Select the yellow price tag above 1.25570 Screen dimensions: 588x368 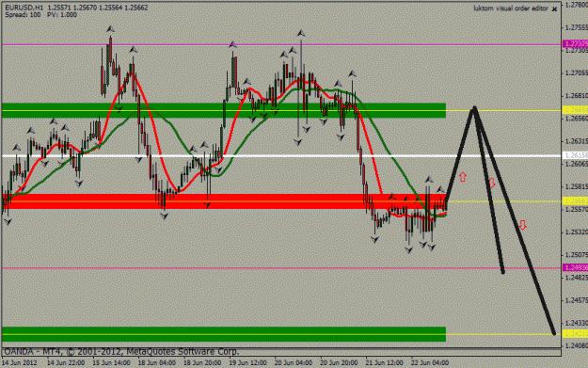coord(575,201)
